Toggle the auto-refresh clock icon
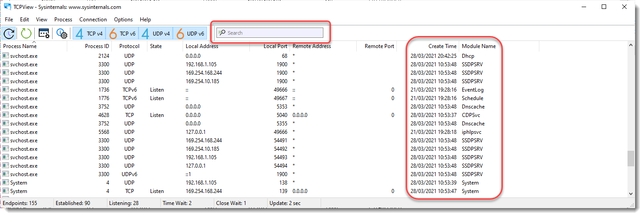Screen dimensions: 644x217 pos(9,33)
